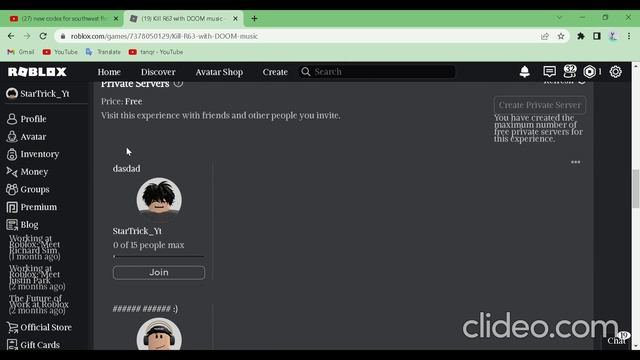
Task: Click the Private Servers help icon
Action: (178, 83)
